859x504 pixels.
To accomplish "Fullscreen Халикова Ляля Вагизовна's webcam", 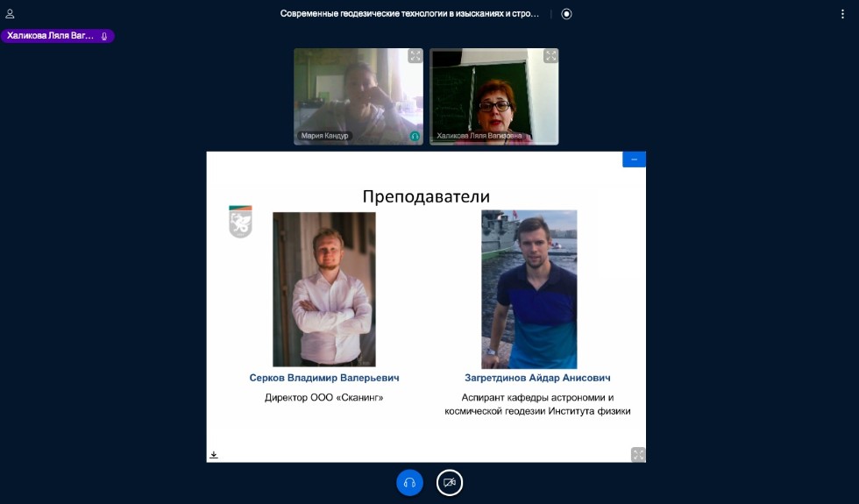I will pos(550,56).
